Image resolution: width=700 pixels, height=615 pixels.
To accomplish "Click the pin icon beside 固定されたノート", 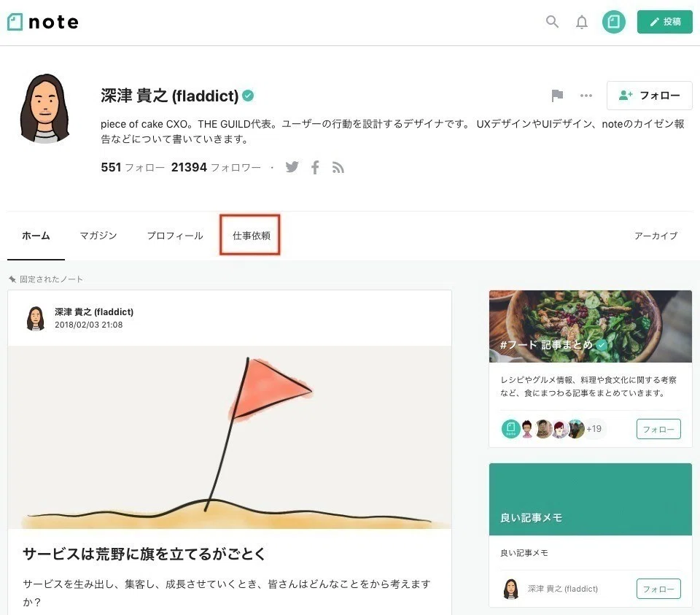I will pyautogui.click(x=12, y=279).
